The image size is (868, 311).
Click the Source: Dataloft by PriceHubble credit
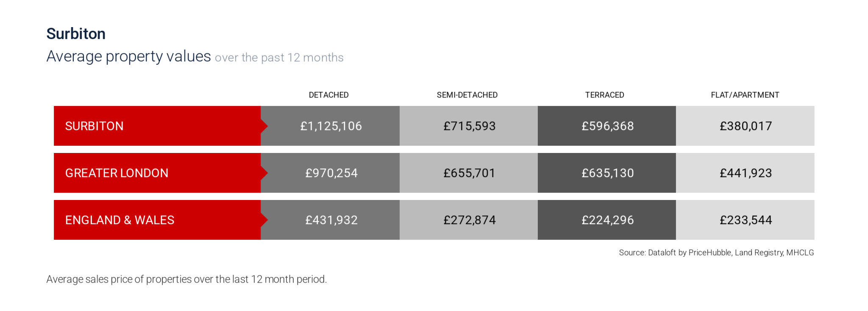pos(716,253)
